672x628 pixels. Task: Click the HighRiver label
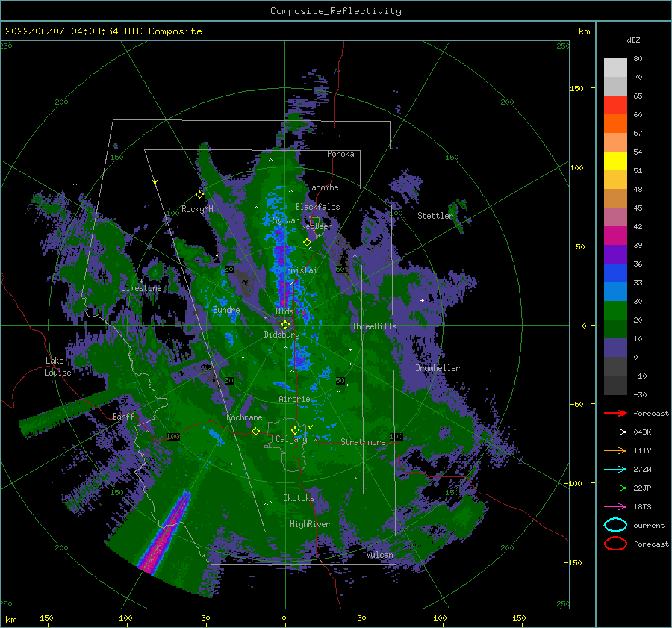[310, 524]
